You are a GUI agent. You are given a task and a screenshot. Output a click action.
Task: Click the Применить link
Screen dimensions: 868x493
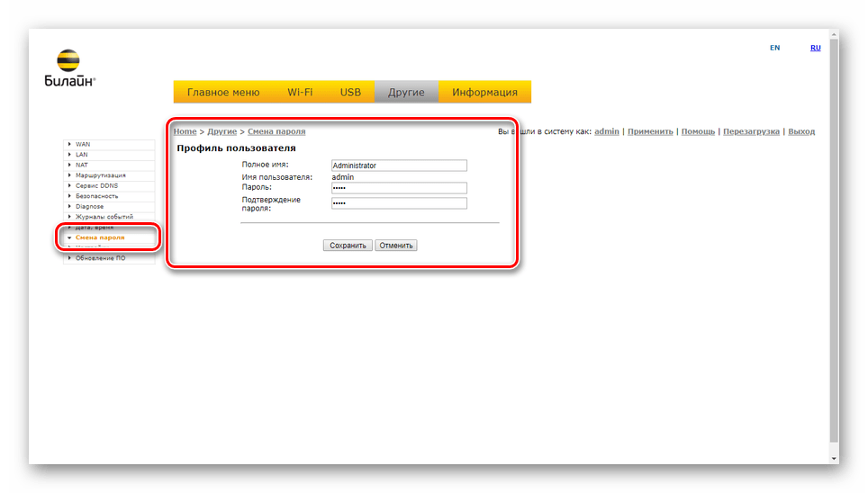650,131
